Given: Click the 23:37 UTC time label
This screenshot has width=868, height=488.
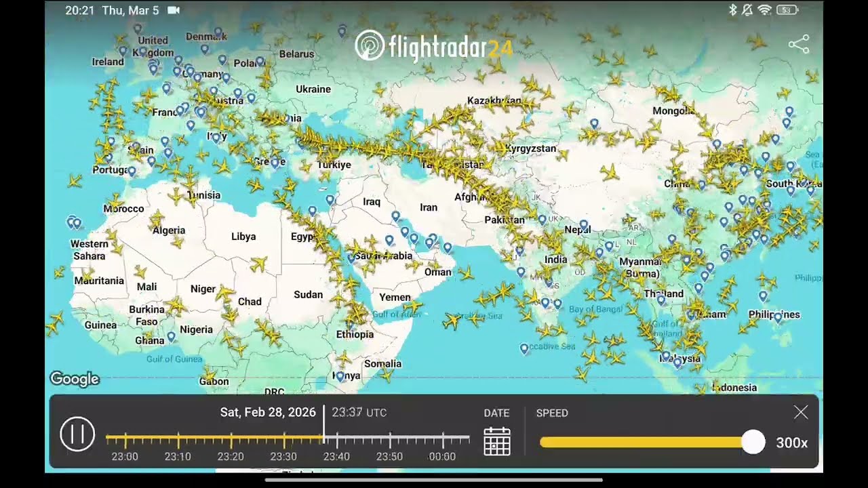Looking at the screenshot, I should coord(359,412).
